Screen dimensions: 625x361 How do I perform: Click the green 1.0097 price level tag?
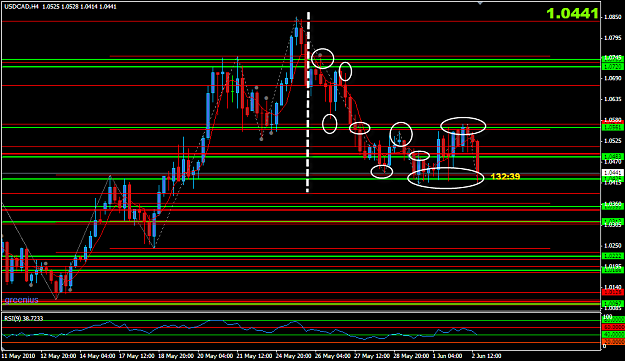click(x=613, y=304)
